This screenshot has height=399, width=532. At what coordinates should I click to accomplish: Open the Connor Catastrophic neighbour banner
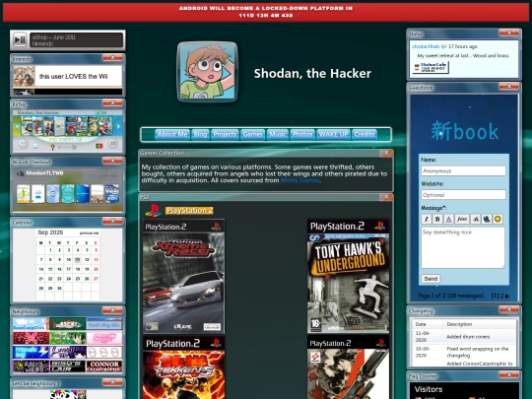(104, 366)
